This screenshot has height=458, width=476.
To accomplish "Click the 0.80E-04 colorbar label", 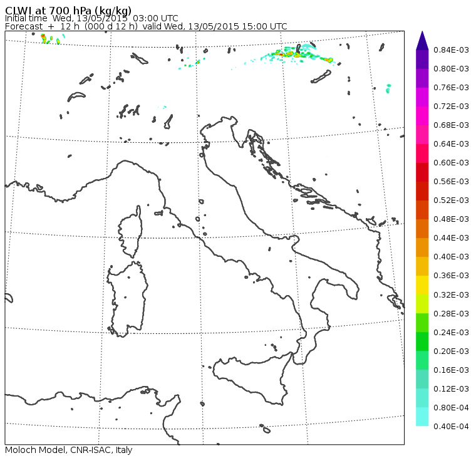I will tap(451, 408).
